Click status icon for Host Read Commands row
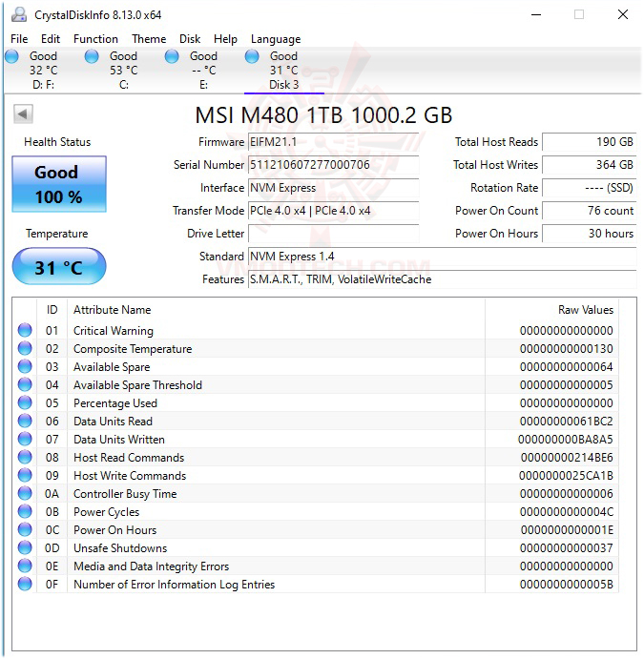644x659 pixels. click(x=25, y=457)
